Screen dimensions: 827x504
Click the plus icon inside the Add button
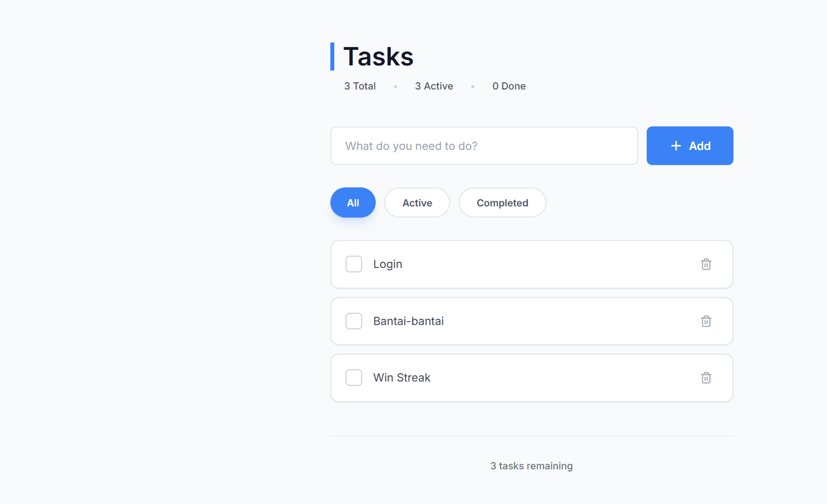click(676, 146)
